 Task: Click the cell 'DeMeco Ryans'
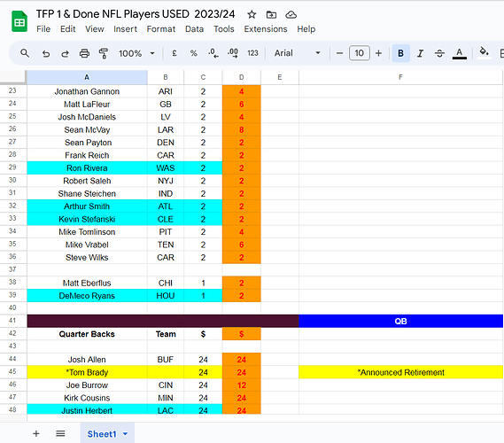(87, 296)
